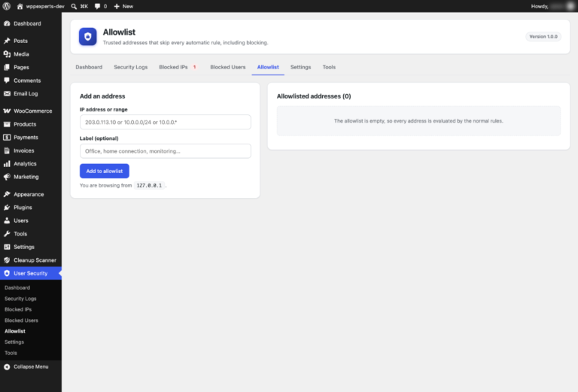Click the Email Log envelope icon
This screenshot has height=392, width=578.
click(7, 93)
